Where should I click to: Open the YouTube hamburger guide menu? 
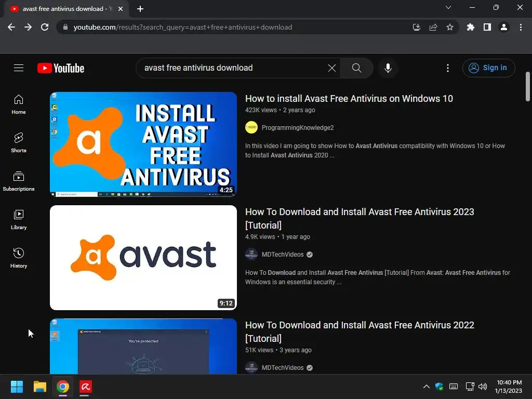click(x=19, y=68)
